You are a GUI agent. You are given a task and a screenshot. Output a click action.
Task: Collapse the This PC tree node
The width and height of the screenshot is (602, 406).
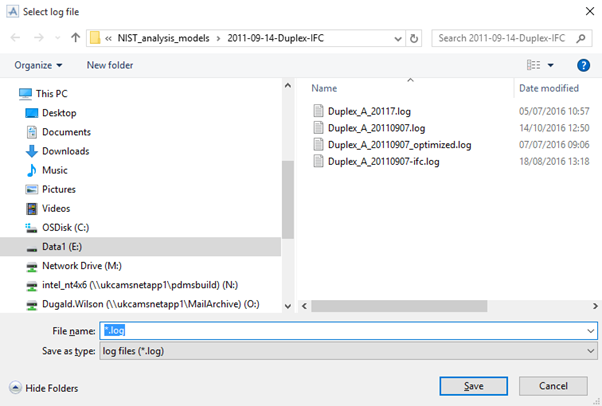pyautogui.click(x=9, y=94)
